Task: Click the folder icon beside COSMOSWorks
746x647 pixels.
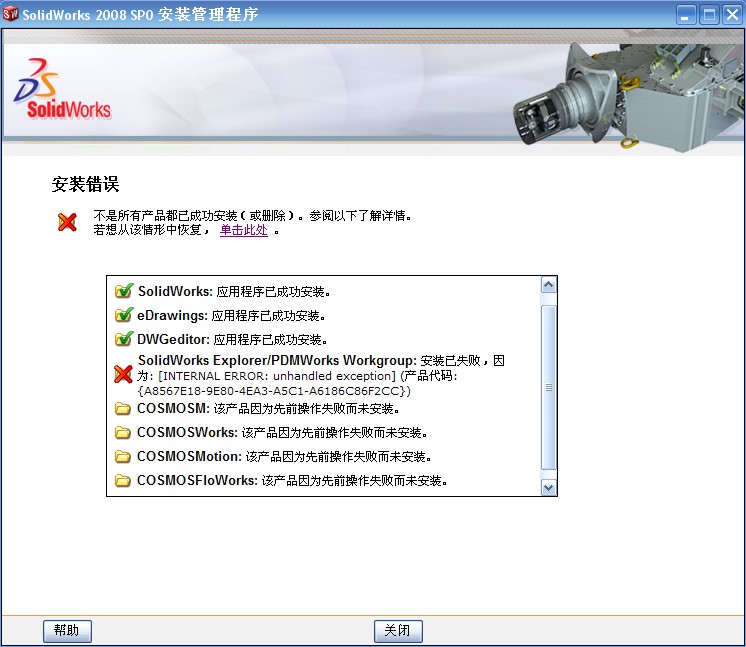Action: (123, 432)
